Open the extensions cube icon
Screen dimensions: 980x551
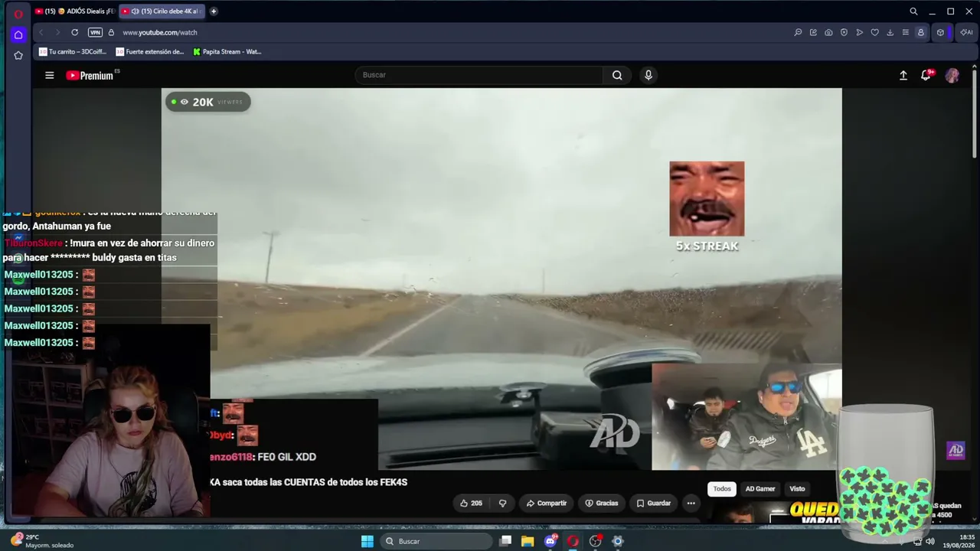[x=940, y=32]
